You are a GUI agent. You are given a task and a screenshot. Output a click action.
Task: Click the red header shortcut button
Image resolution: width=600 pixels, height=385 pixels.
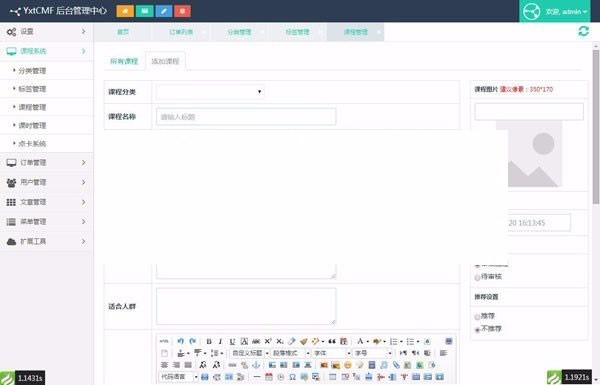(183, 11)
